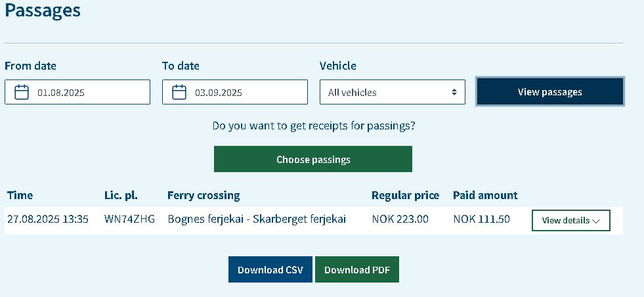This screenshot has width=644, height=297.
Task: Click the green Choose passings button
Action: pyautogui.click(x=313, y=159)
